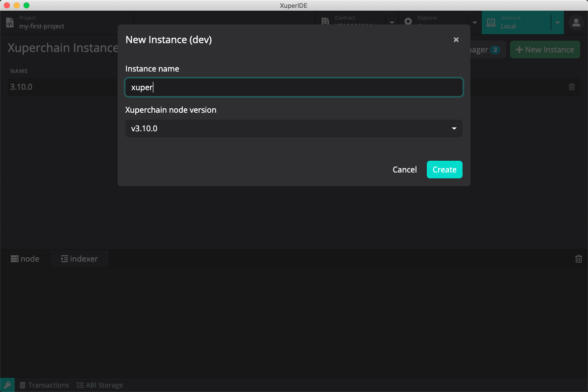Open Transactions in the status bar
Viewport: 588px width, 392px height.
point(44,385)
